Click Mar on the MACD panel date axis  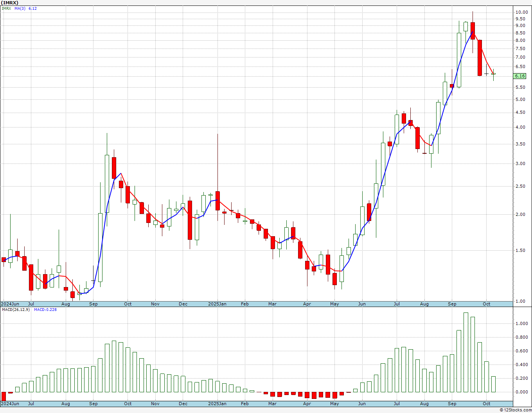(273, 404)
